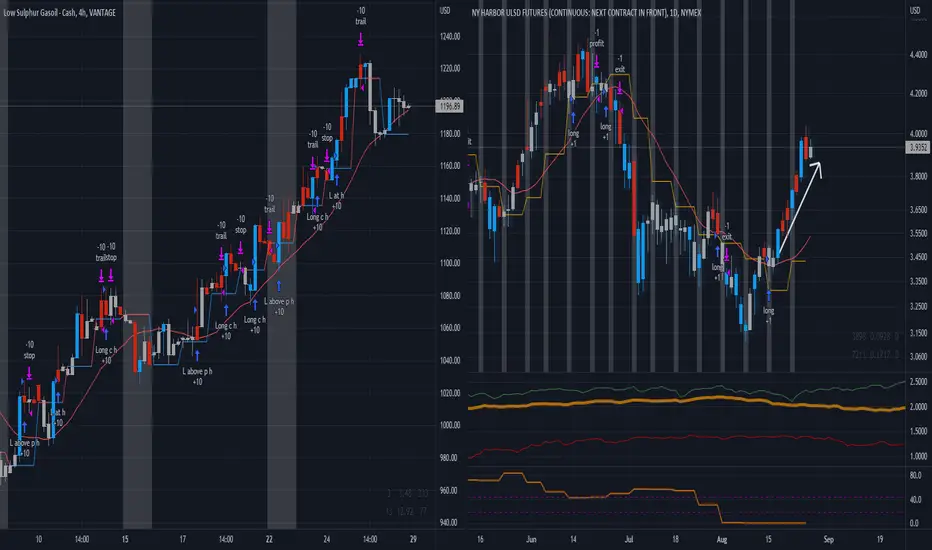Click the 4.4000 price axis value
This screenshot has height=550, width=932.
point(918,54)
